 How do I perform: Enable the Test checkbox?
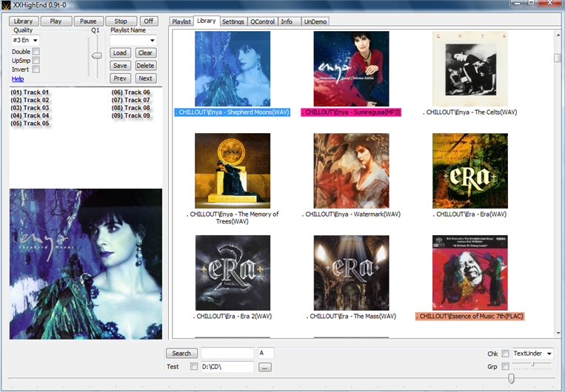point(194,366)
